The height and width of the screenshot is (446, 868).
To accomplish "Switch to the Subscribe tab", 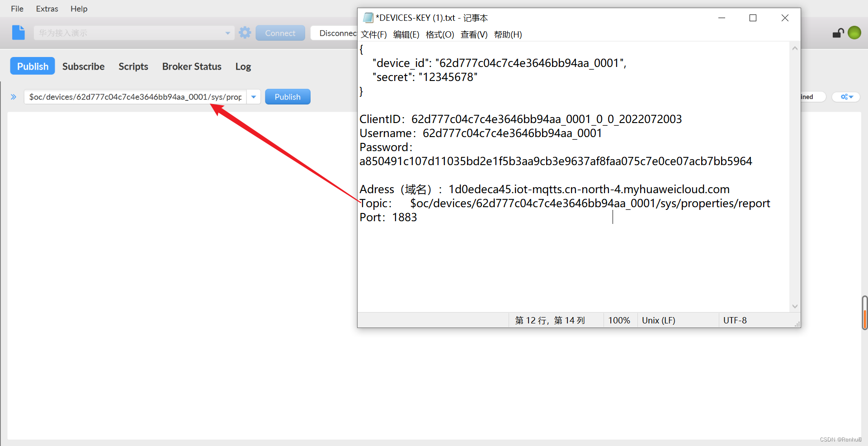I will (x=83, y=66).
